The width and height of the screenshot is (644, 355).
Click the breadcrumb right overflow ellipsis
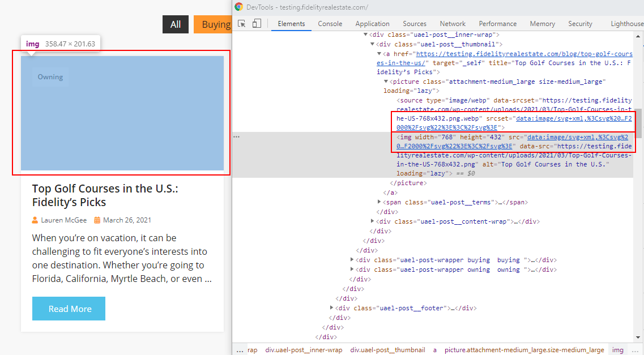(x=636, y=350)
